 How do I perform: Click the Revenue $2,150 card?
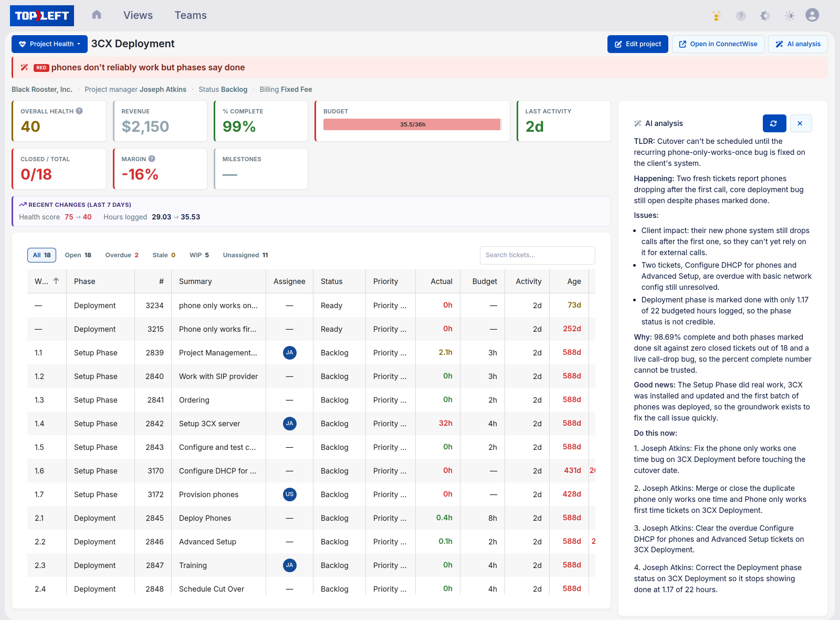(x=160, y=121)
